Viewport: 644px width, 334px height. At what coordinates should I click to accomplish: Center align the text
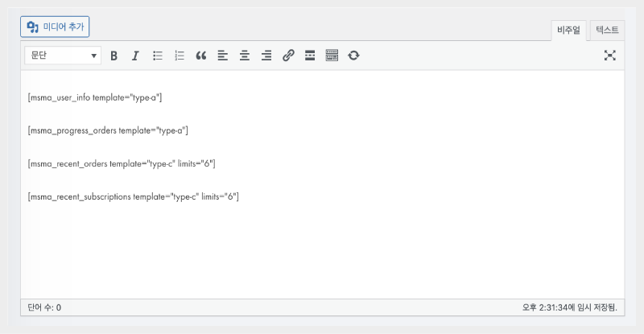coord(245,56)
